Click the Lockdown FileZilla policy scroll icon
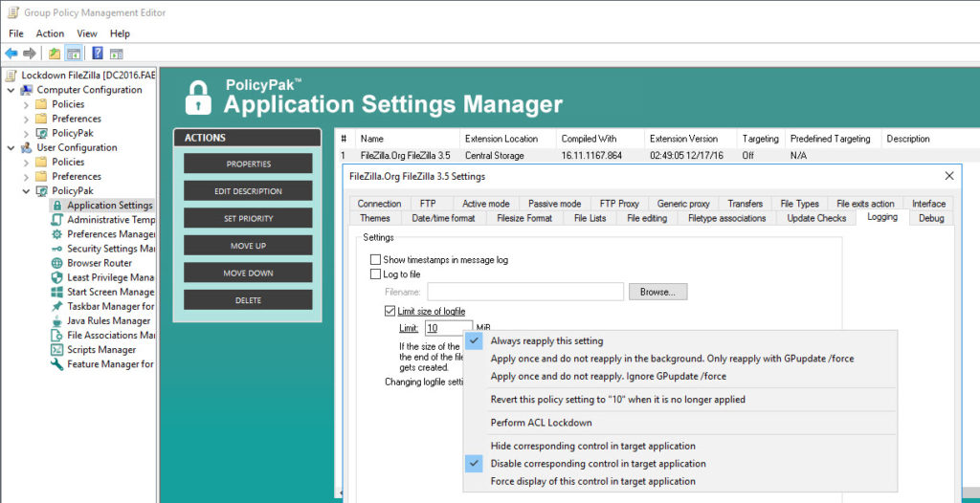The width and height of the screenshot is (980, 503). 11,76
